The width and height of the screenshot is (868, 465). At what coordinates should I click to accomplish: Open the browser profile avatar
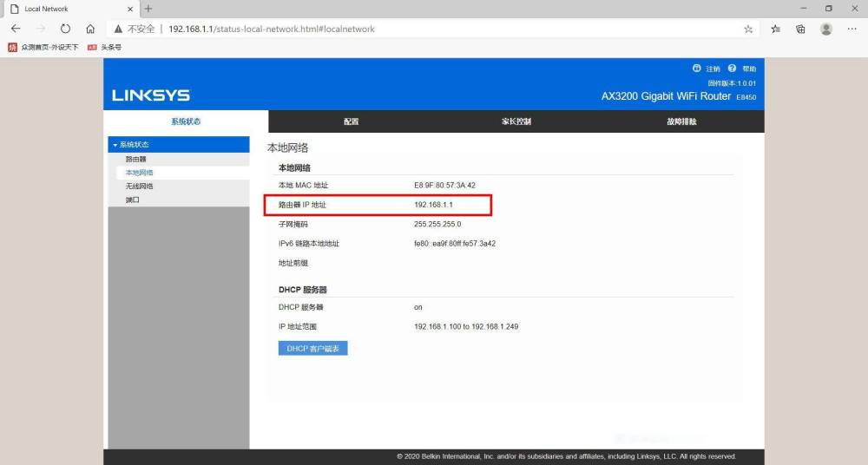826,29
